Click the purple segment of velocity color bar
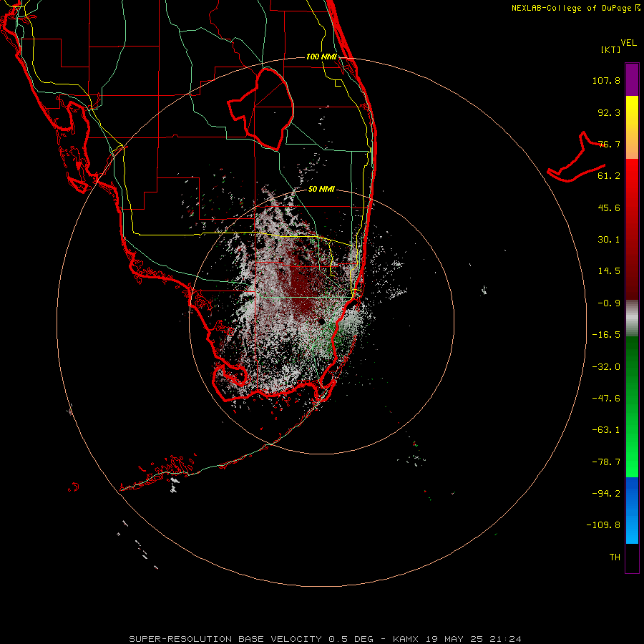The height and width of the screenshot is (644, 644). pyautogui.click(x=632, y=79)
